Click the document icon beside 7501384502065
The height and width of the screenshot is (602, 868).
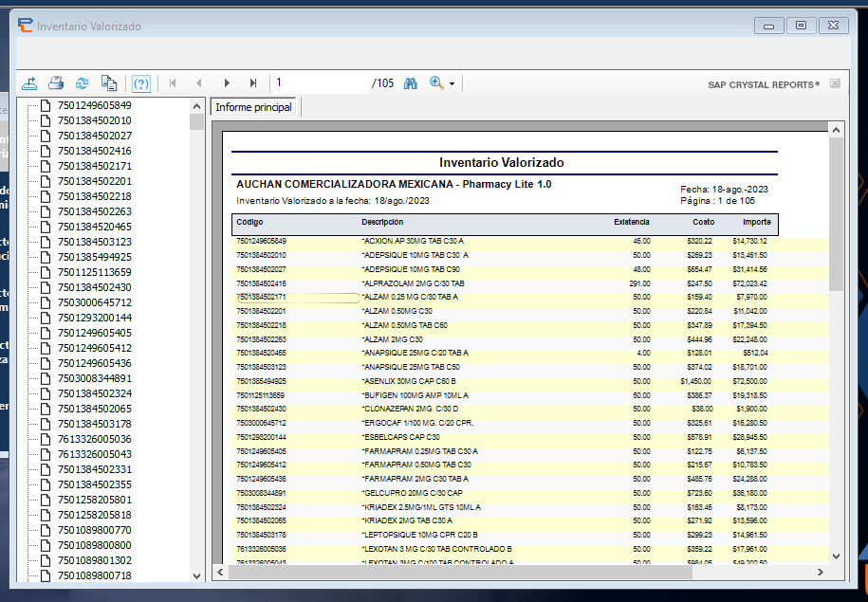click(46, 409)
